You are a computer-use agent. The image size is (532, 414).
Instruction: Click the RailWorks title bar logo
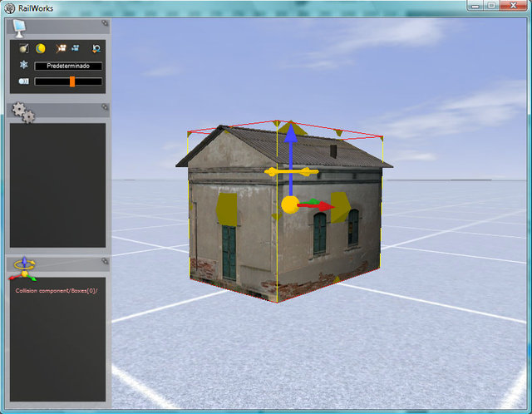9,7
